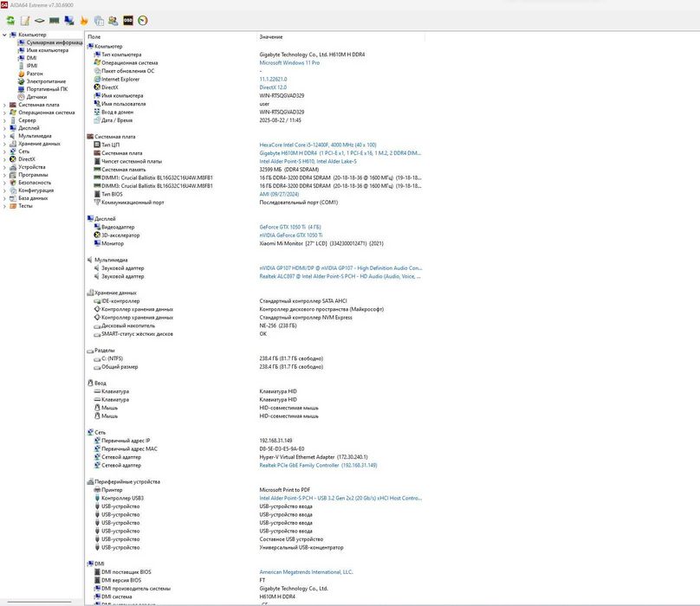700x606 pixels.
Task: Click the AIDA64 red 64 title icon
Action: coord(4,5)
